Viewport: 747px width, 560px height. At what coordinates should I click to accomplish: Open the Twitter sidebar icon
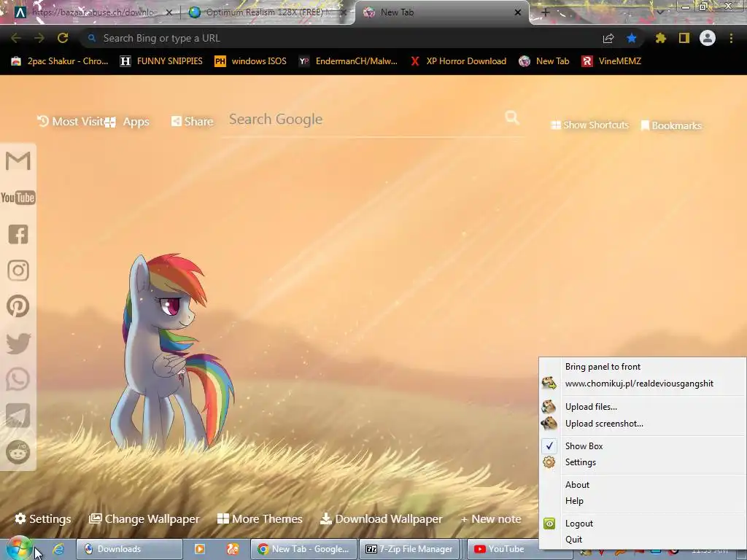18,343
